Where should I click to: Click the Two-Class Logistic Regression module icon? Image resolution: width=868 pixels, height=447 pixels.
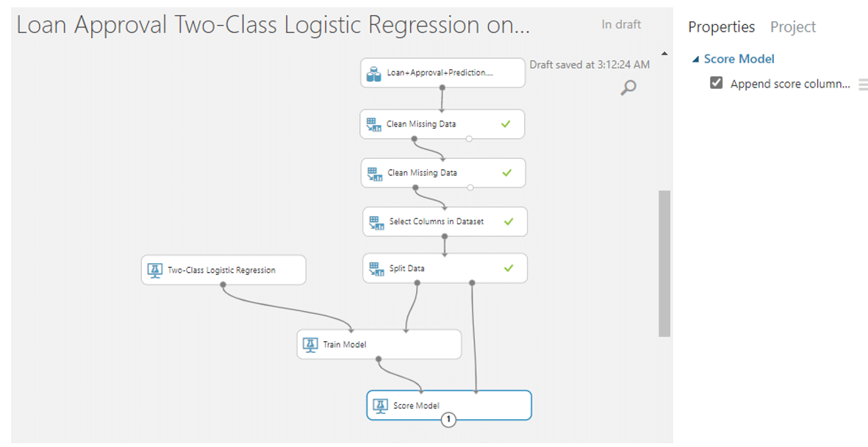pyautogui.click(x=154, y=270)
